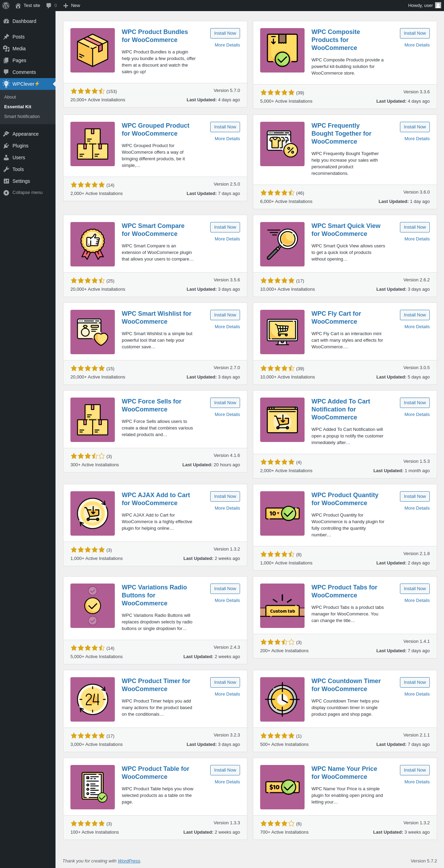444x868 pixels.
Task: Click the WordPress logo icon in admin bar
Action: click(x=6, y=6)
